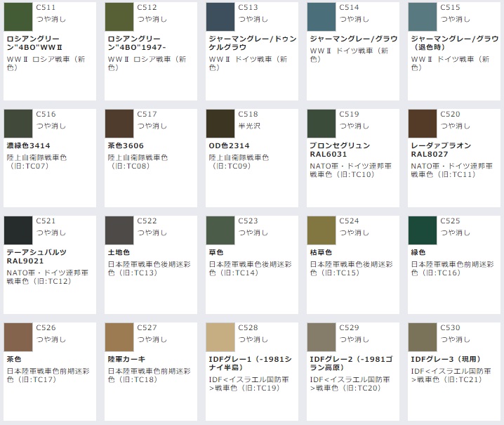Click the 土地色 color name
The width and height of the screenshot is (504, 425).
(119, 253)
